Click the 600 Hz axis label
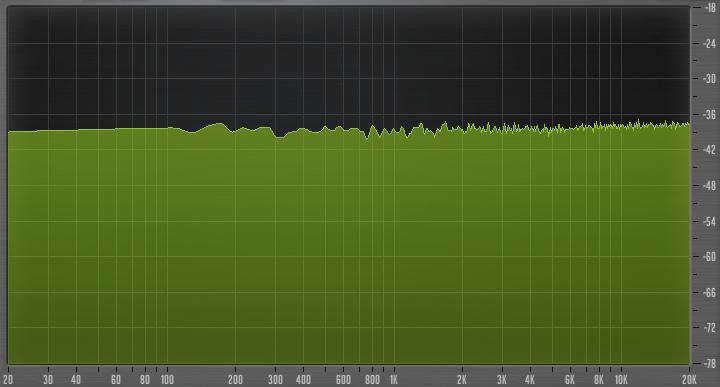Viewport: 720px width, 387px height. pos(343,380)
